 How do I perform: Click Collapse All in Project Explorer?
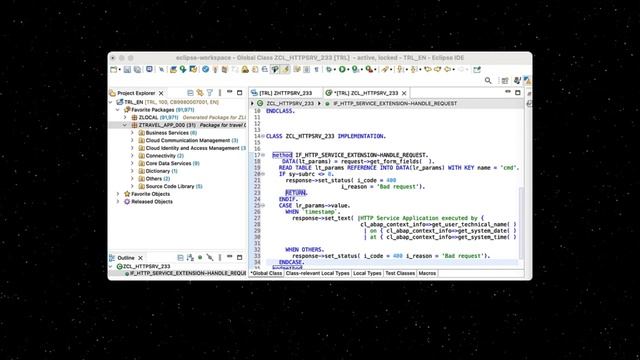190,93
